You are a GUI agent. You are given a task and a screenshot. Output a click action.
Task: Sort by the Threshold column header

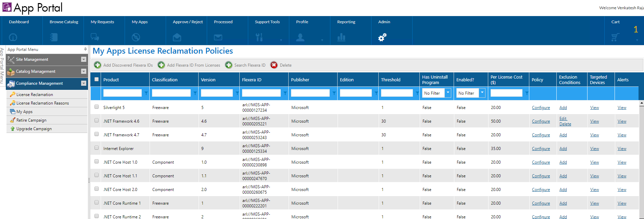[x=391, y=80]
